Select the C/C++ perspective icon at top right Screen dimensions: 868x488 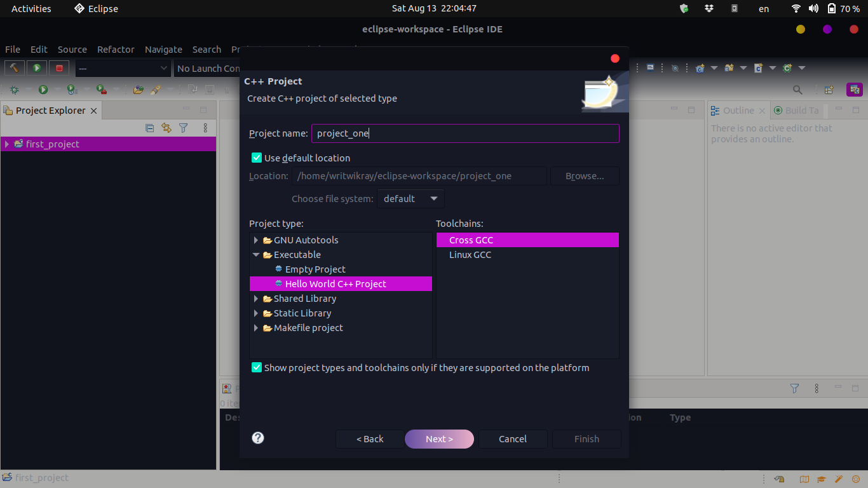[854, 90]
